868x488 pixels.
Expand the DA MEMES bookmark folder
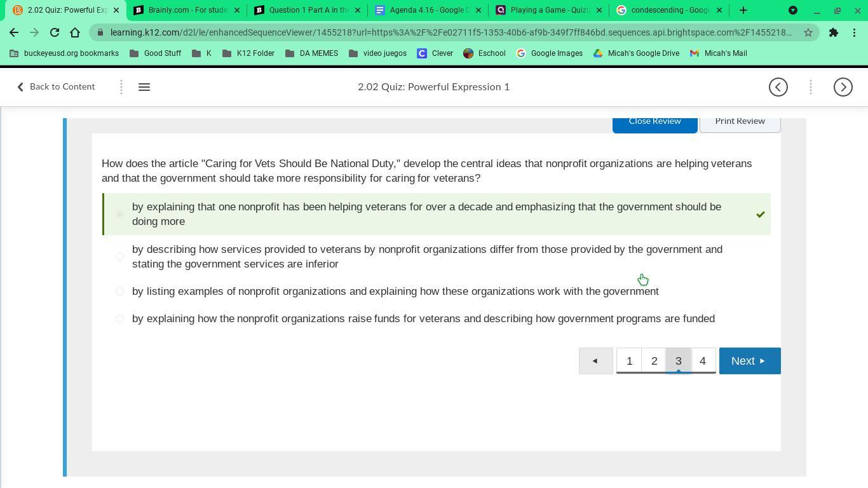311,53
